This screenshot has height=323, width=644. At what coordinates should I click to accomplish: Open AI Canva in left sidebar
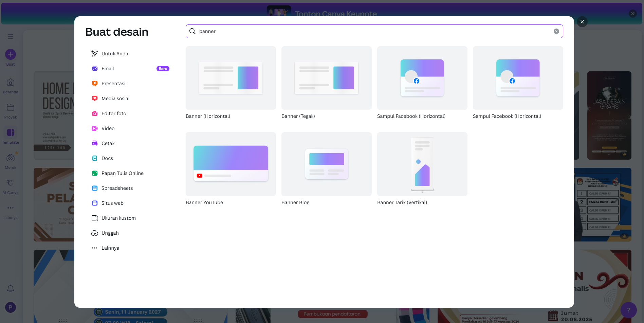click(x=11, y=186)
